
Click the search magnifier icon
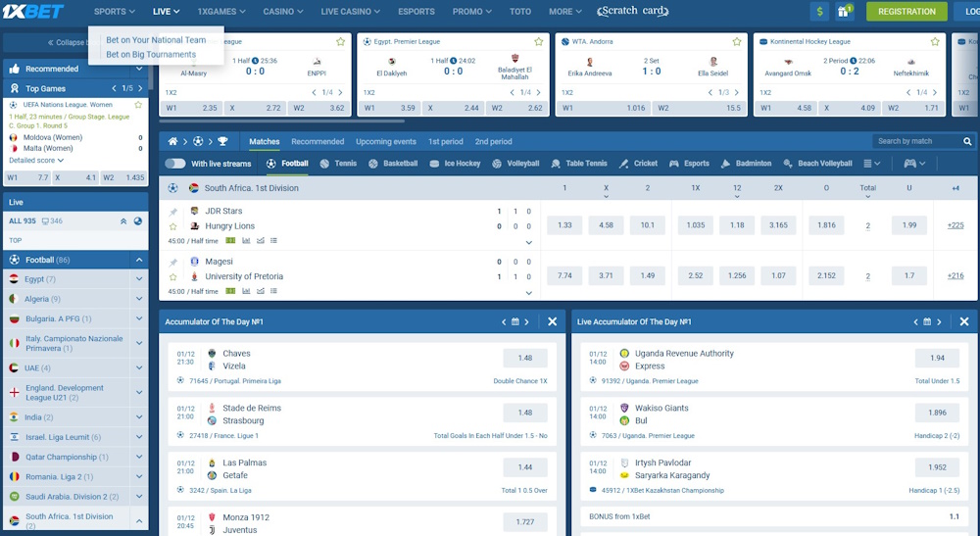(967, 142)
